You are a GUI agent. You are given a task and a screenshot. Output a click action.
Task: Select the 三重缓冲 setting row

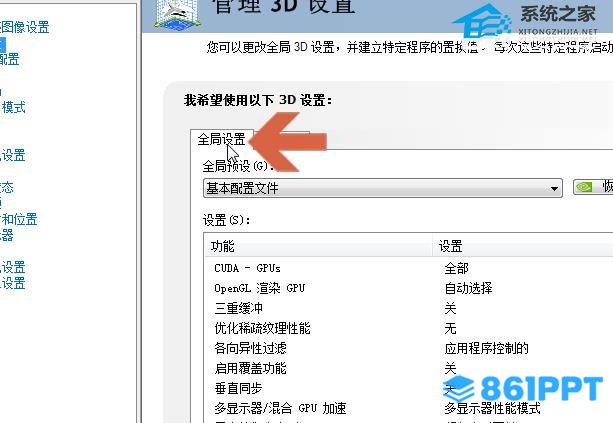(409, 308)
